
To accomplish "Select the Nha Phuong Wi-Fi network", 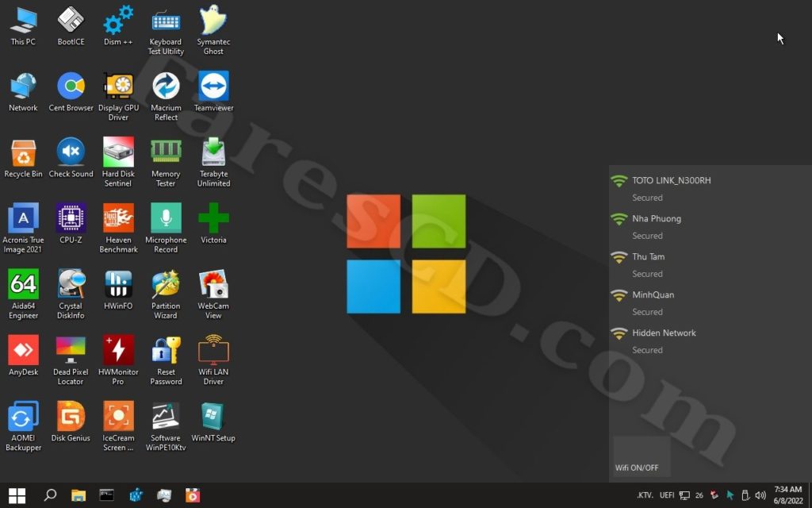I will pos(710,226).
